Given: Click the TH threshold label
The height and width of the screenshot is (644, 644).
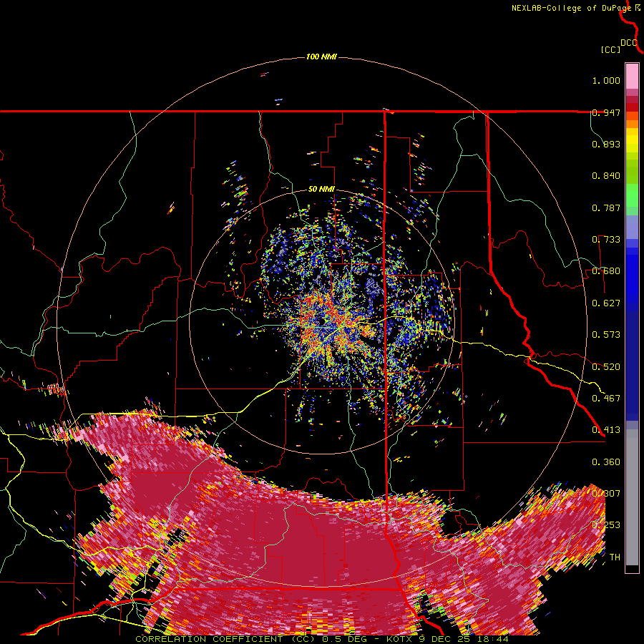Looking at the screenshot, I should click(x=615, y=557).
